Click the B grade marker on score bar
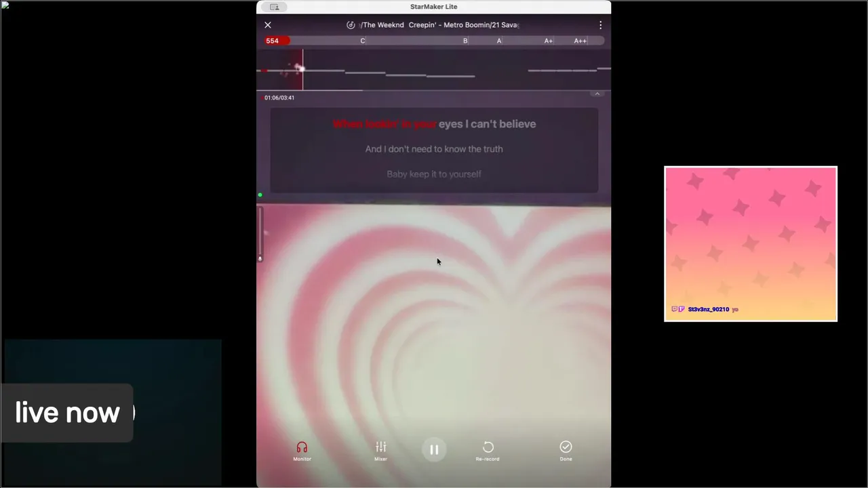 [465, 41]
